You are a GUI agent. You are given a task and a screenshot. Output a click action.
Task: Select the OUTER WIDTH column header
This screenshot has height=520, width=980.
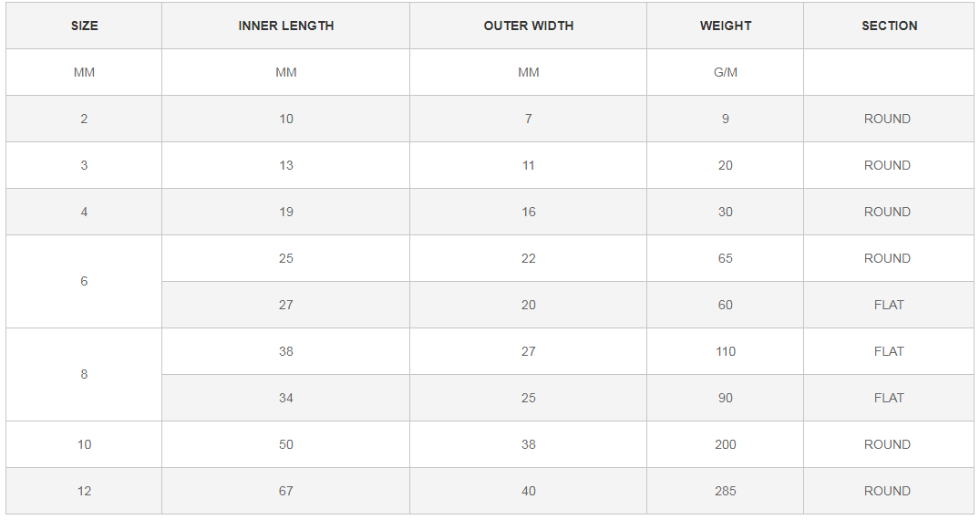529,26
